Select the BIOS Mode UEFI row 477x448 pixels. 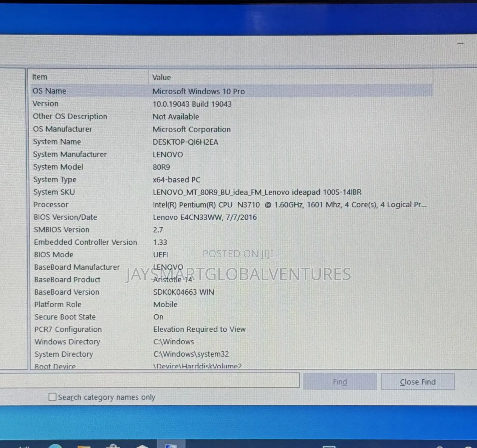pos(232,254)
